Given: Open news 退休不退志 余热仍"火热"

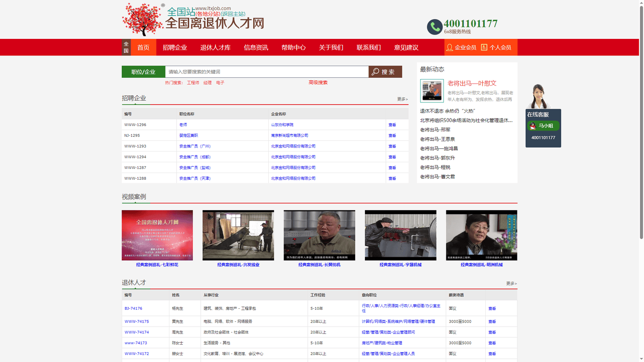Looking at the screenshot, I should [x=448, y=111].
